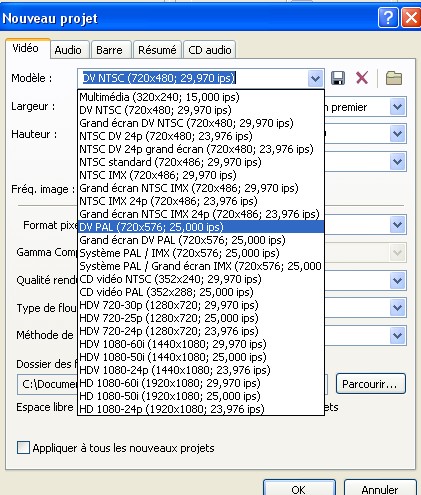Click the question mark help button
Image resolution: width=421 pixels, height=495 pixels.
(x=388, y=18)
